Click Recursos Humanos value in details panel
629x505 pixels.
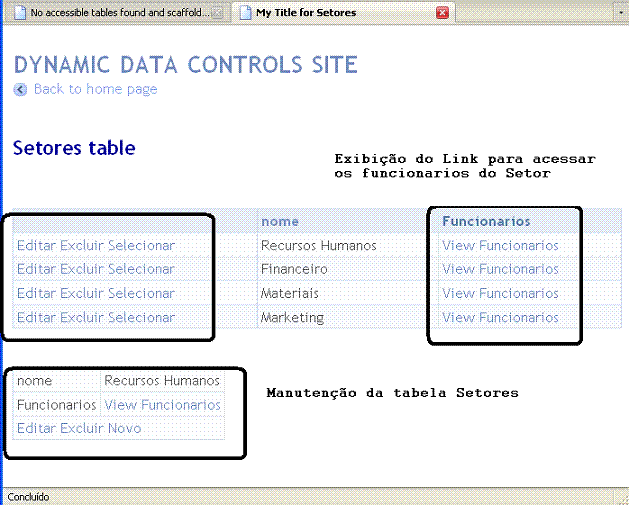point(162,380)
